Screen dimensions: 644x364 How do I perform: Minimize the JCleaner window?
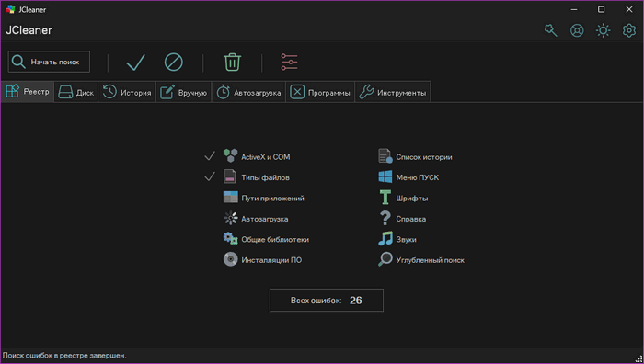point(574,9)
